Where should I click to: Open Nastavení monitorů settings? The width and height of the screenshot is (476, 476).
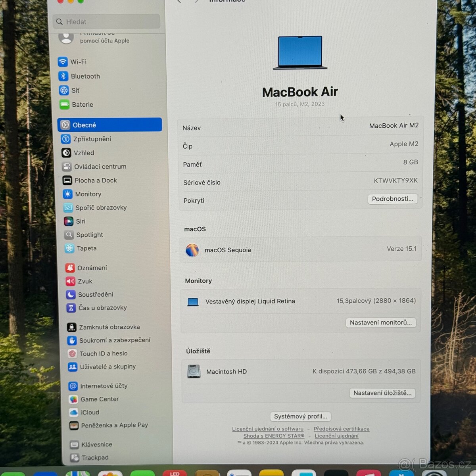[x=380, y=322]
